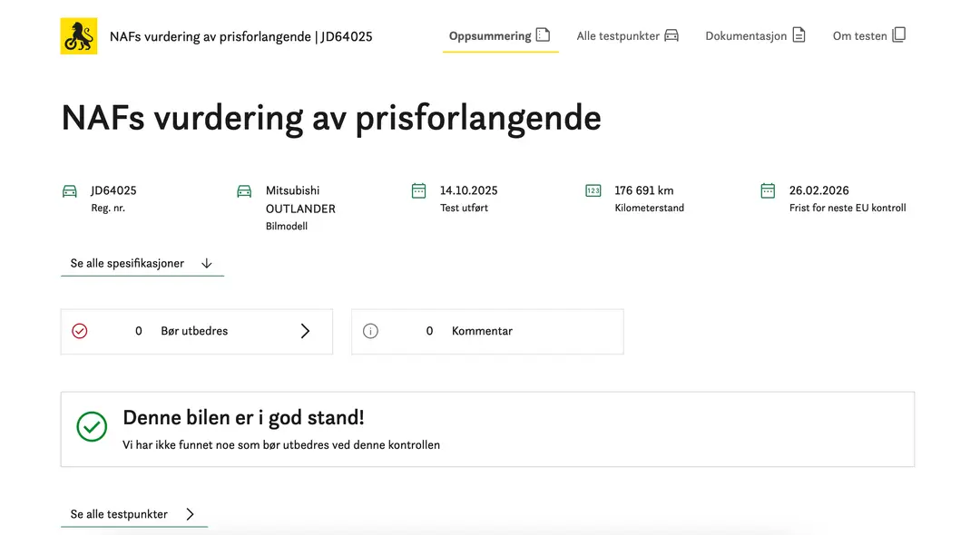Click the header title with JD64025
The height and width of the screenshot is (535, 980).
pyautogui.click(x=240, y=37)
